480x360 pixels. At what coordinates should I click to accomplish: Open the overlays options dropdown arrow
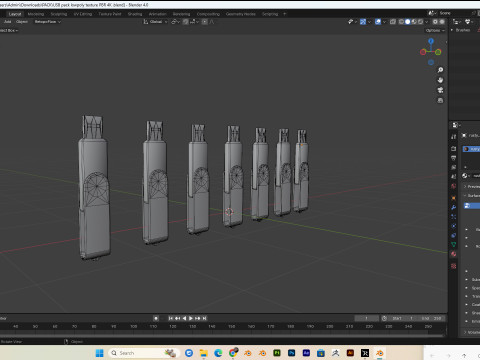point(384,22)
